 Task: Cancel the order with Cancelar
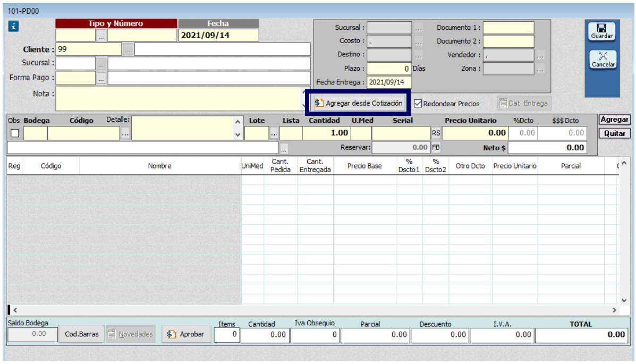(x=603, y=60)
